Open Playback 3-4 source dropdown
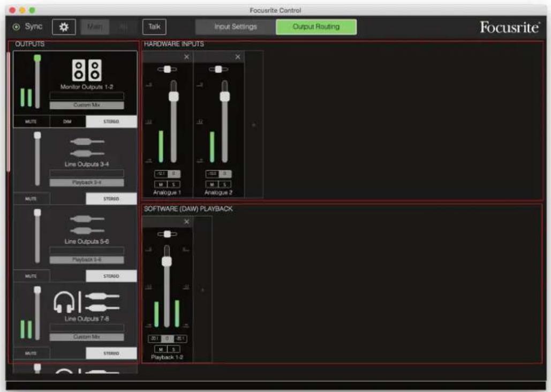This screenshot has height=392, width=551. click(87, 182)
